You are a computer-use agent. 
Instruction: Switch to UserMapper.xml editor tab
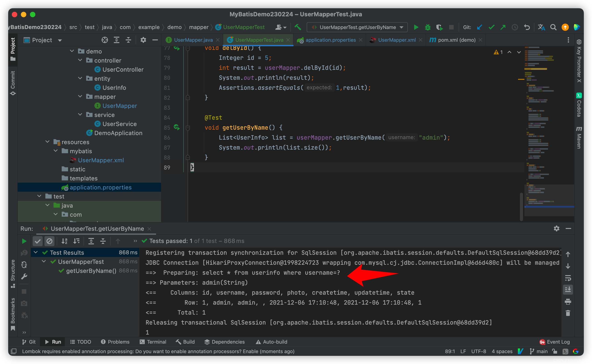396,40
